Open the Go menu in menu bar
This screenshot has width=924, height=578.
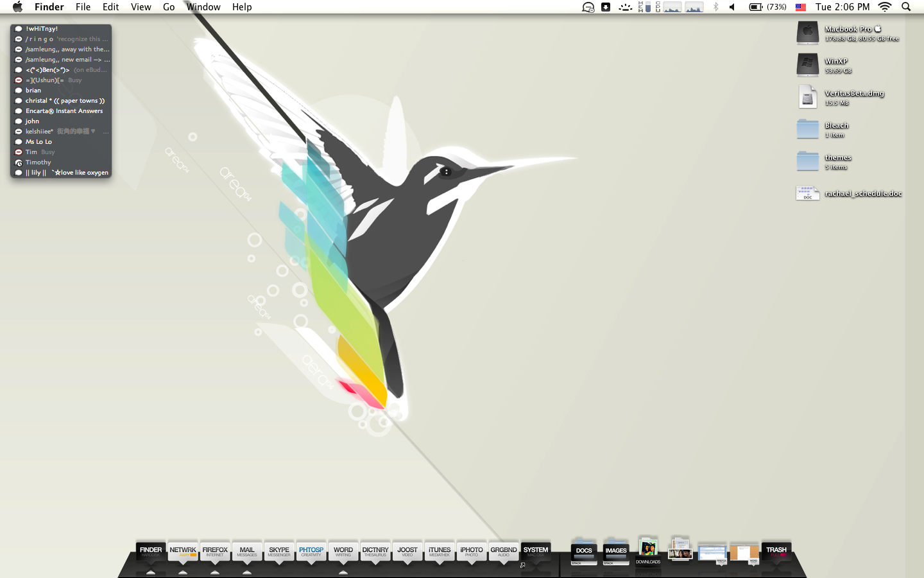tap(169, 7)
